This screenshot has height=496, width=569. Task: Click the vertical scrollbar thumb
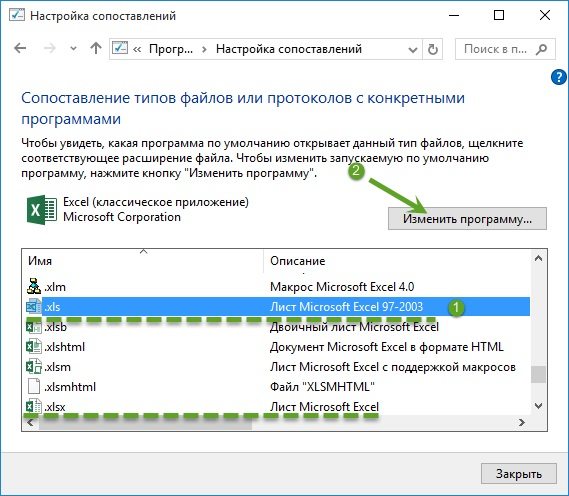(x=539, y=375)
